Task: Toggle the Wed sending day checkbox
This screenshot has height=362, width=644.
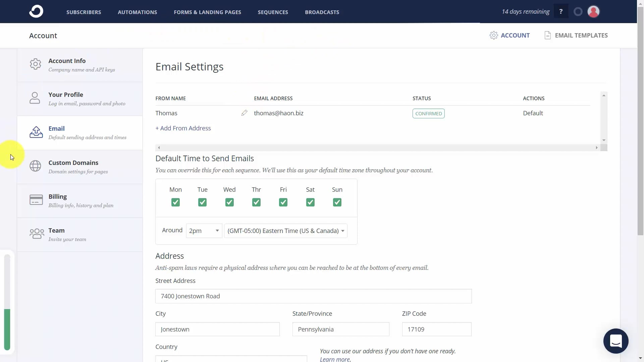Action: [x=229, y=202]
